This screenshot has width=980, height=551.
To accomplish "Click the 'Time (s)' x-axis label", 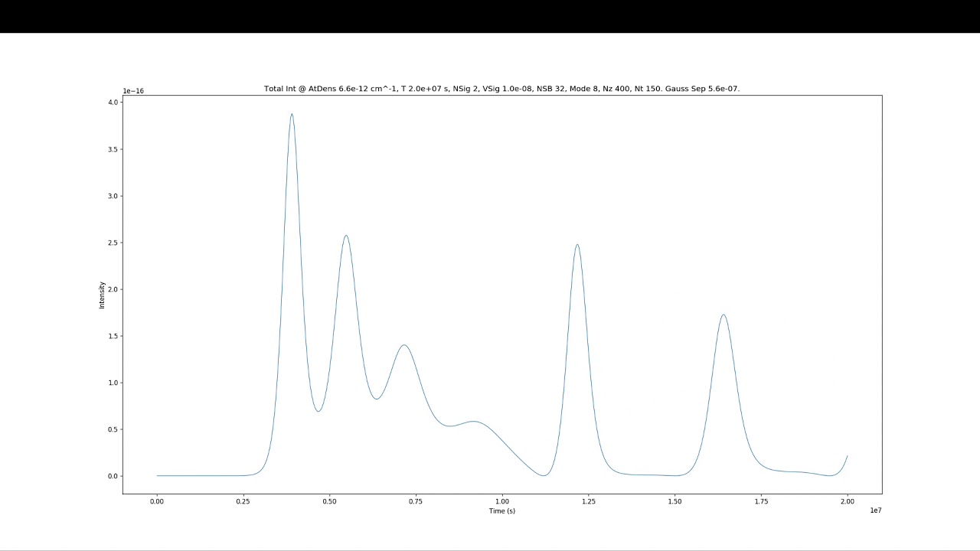I will click(502, 510).
